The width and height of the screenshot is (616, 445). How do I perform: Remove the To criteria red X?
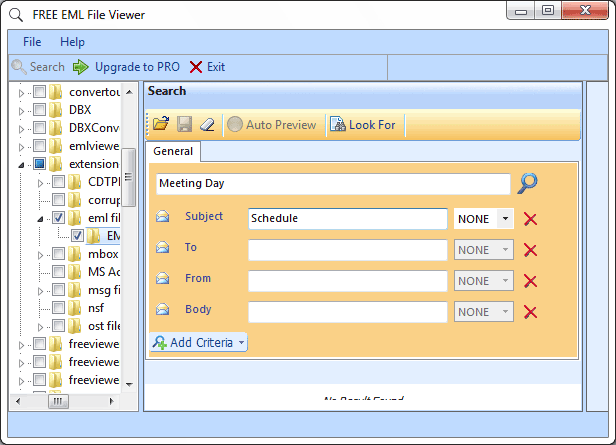(x=530, y=250)
